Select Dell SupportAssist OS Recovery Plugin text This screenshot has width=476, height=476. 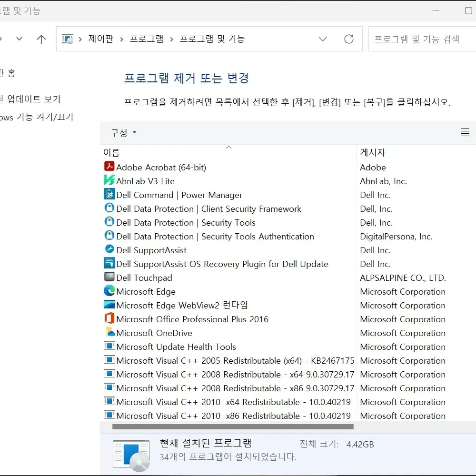[x=222, y=264]
